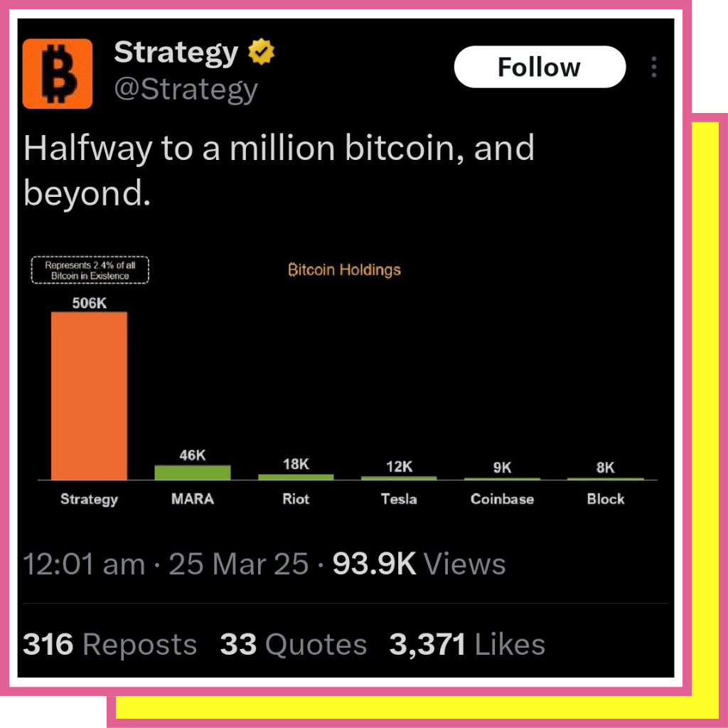Open the @Strategy handle link
Screen dimensions: 728x728
186,89
